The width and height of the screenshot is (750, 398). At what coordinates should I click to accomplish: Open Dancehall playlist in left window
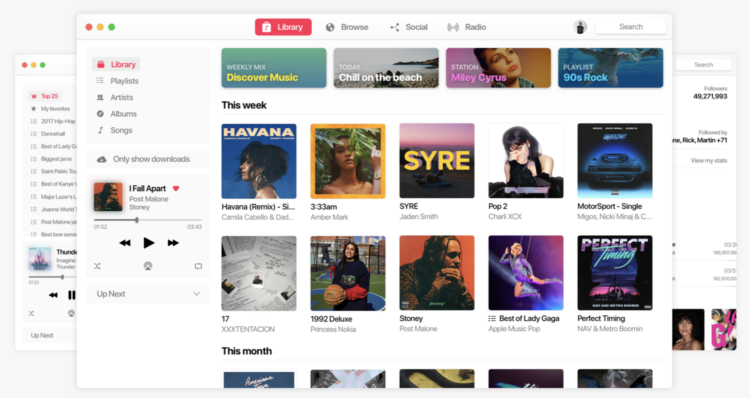click(x=48, y=133)
